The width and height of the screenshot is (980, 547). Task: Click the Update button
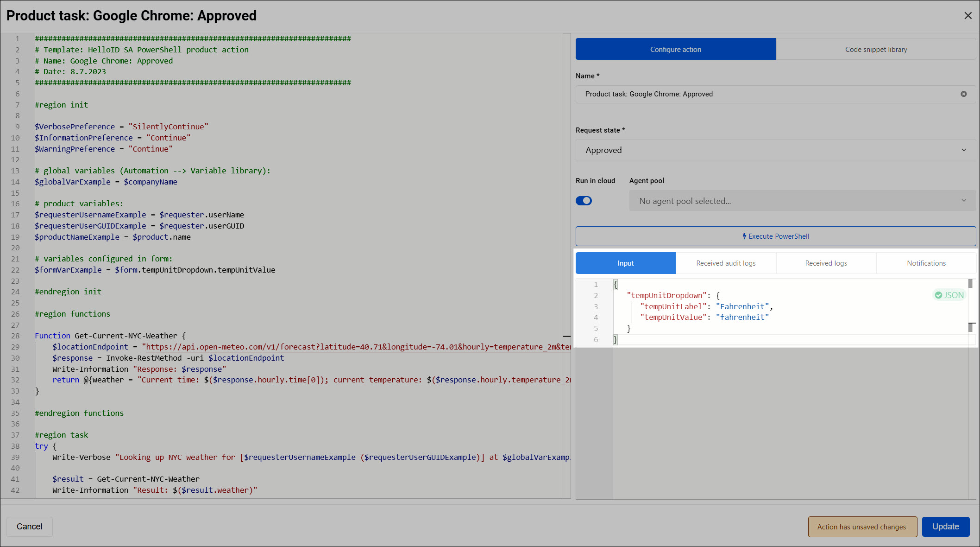(945, 527)
